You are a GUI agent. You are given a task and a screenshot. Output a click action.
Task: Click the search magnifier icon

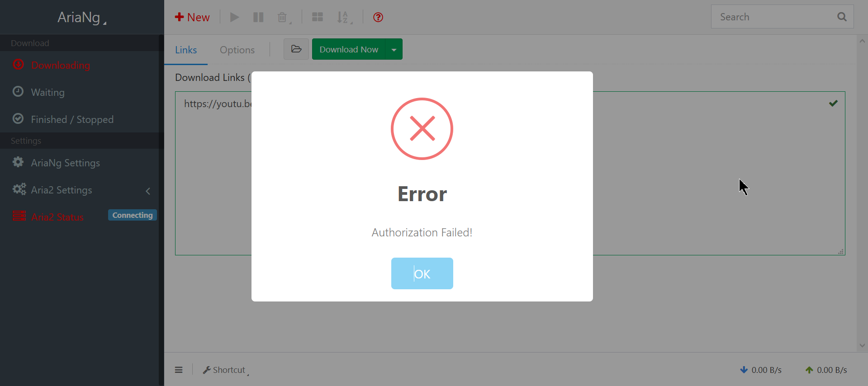842,17
